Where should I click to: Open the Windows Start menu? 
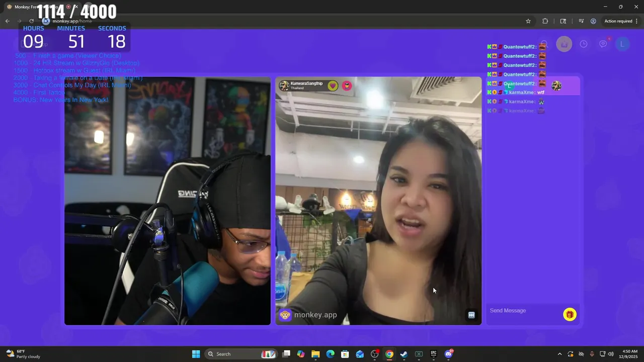[x=196, y=354]
